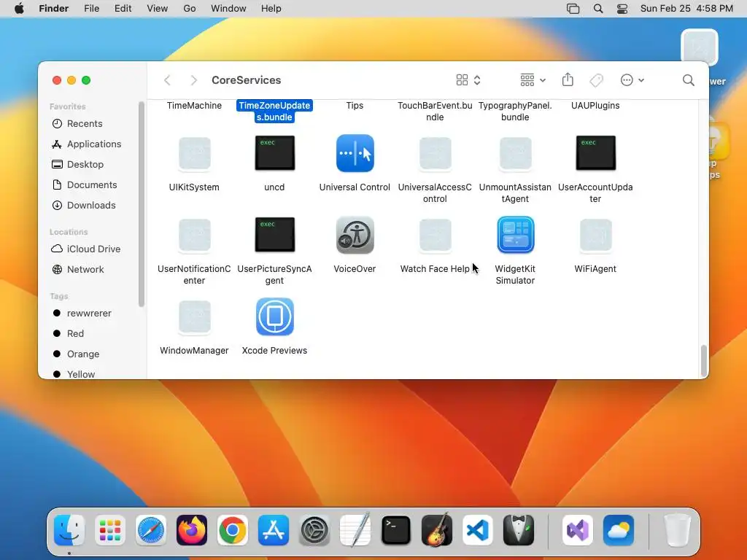
Task: Click the UAUPlugins label
Action: (595, 105)
